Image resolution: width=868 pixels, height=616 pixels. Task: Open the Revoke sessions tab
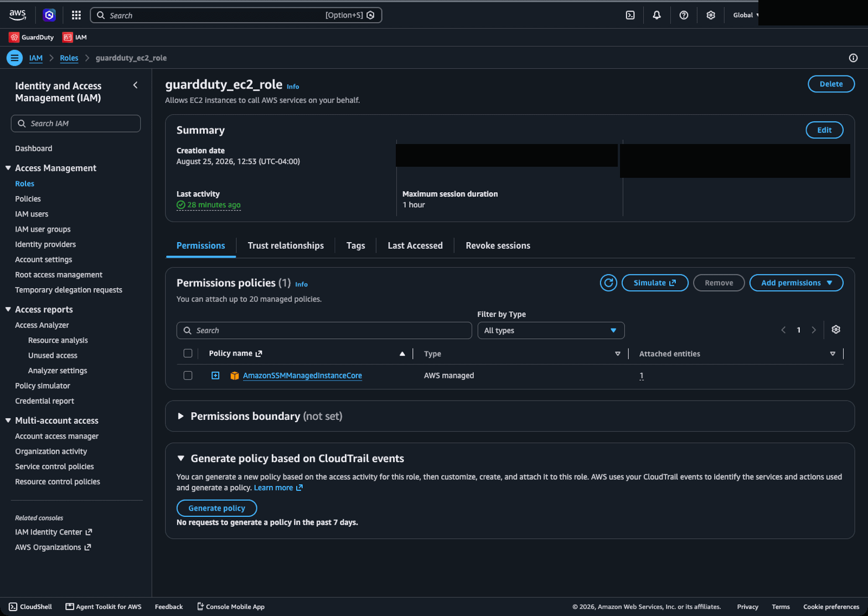coord(498,245)
